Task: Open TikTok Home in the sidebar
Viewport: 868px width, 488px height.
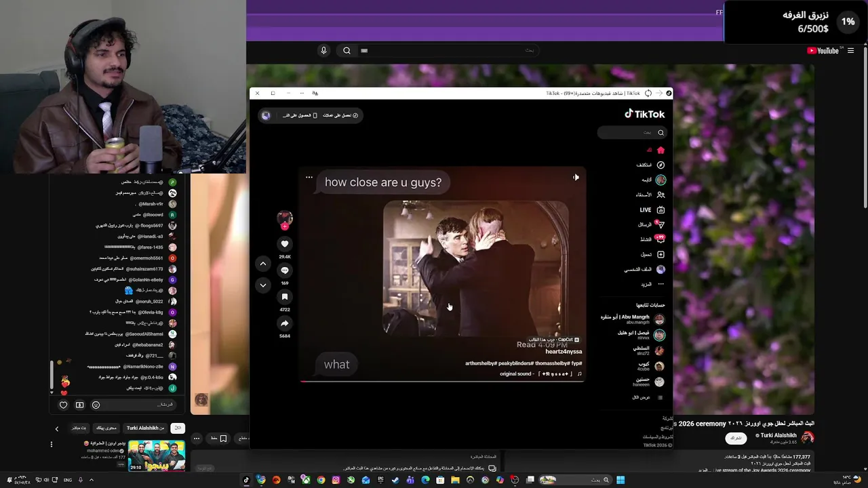Action: (x=660, y=150)
